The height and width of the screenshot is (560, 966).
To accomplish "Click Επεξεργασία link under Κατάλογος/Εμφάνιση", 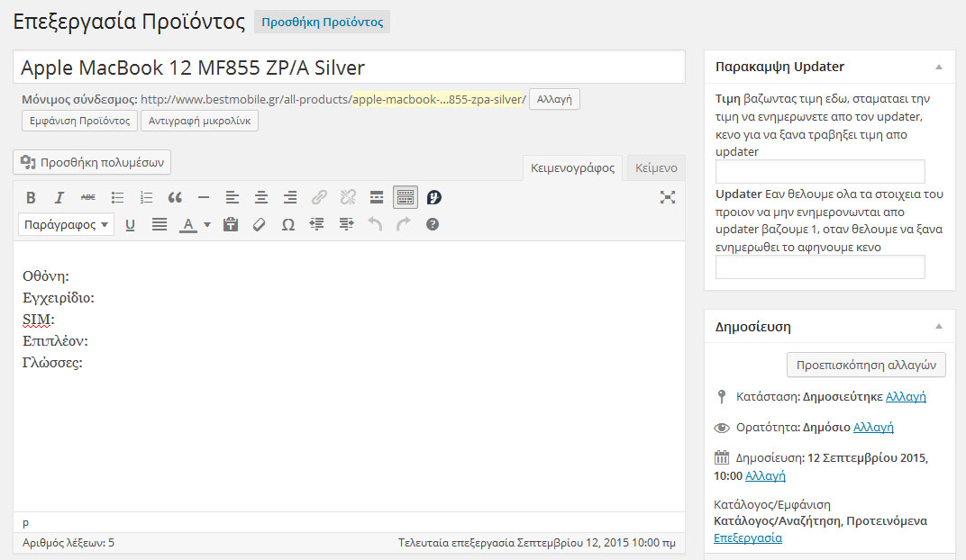I will [748, 537].
